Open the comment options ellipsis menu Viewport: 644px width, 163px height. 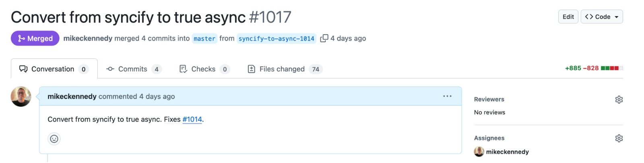(x=447, y=96)
